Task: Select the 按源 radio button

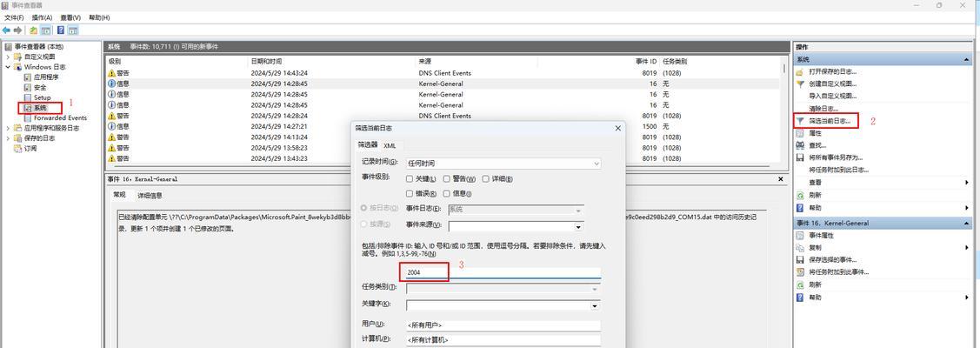Action: coord(364,224)
